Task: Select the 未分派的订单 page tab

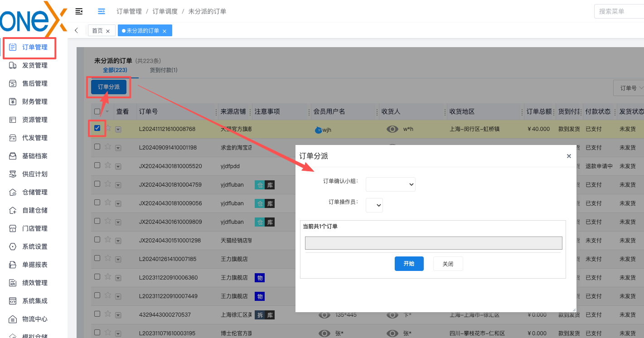Action: (x=143, y=31)
